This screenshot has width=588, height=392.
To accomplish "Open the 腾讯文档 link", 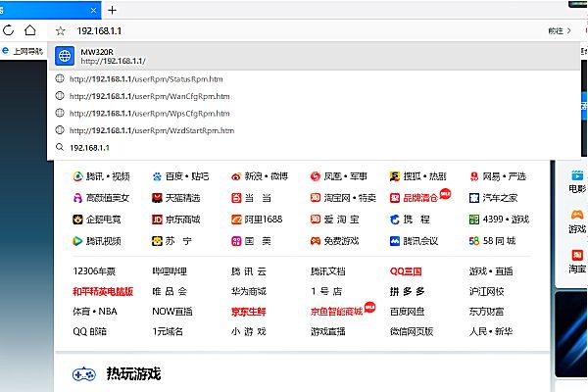I will [327, 271].
